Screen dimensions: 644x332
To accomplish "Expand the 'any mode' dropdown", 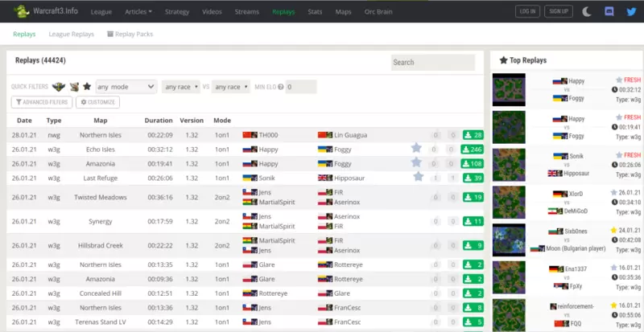I will point(126,86).
